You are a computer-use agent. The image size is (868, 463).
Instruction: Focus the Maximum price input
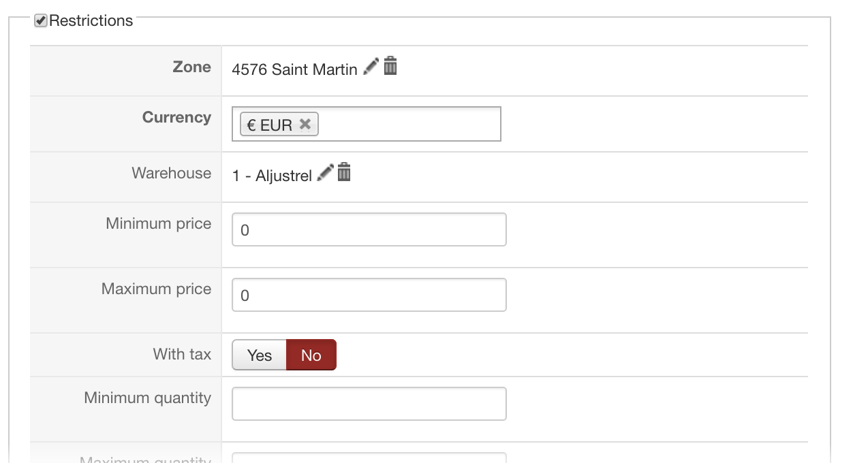point(369,295)
